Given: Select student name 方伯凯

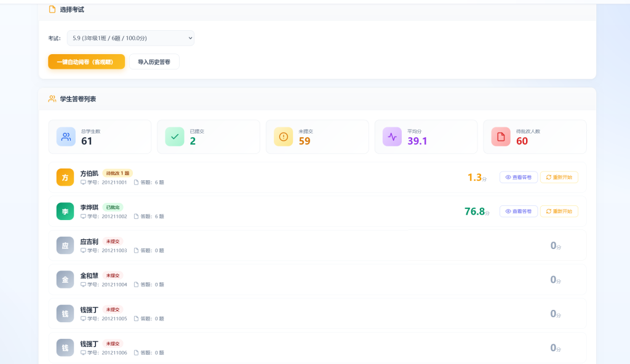Looking at the screenshot, I should click(89, 173).
